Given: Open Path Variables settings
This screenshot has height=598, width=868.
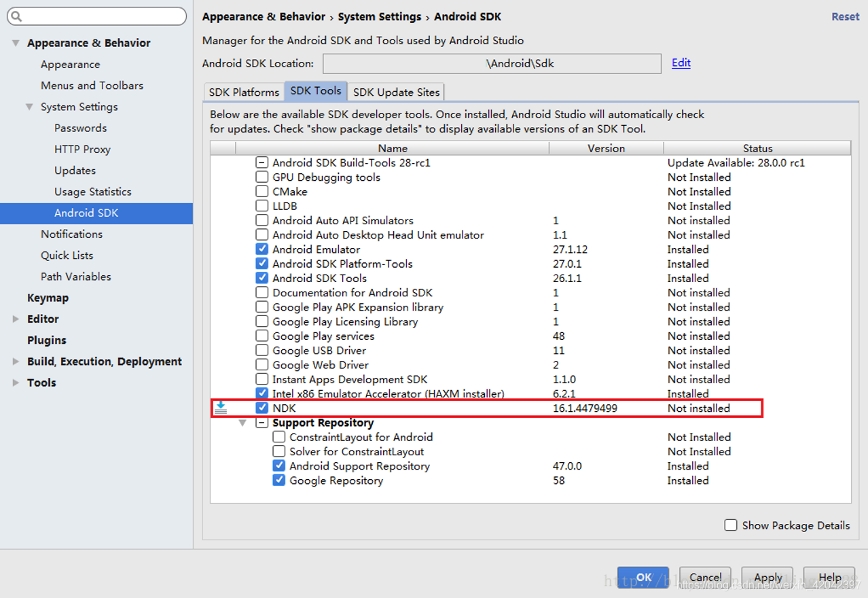Looking at the screenshot, I should [x=75, y=277].
